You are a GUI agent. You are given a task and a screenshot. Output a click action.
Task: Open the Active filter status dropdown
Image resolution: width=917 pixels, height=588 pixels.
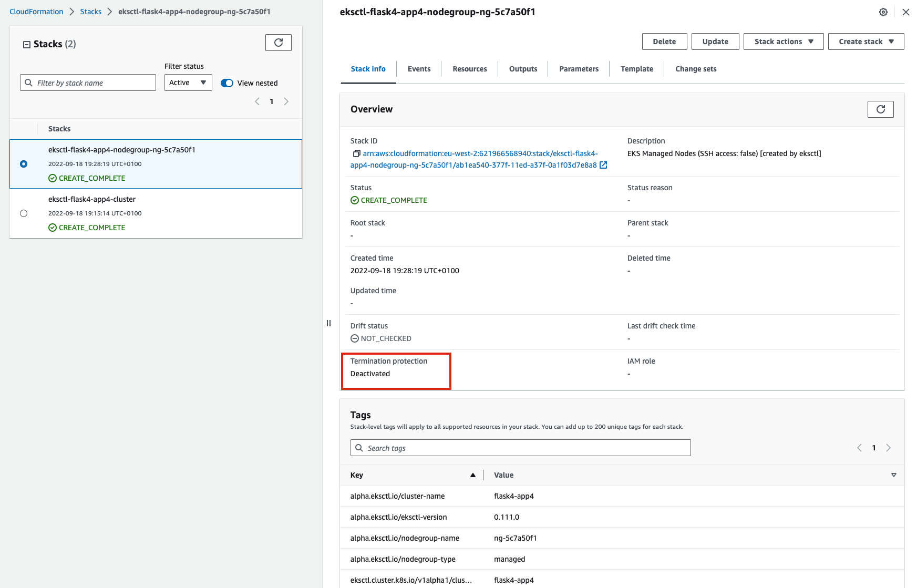(x=188, y=82)
